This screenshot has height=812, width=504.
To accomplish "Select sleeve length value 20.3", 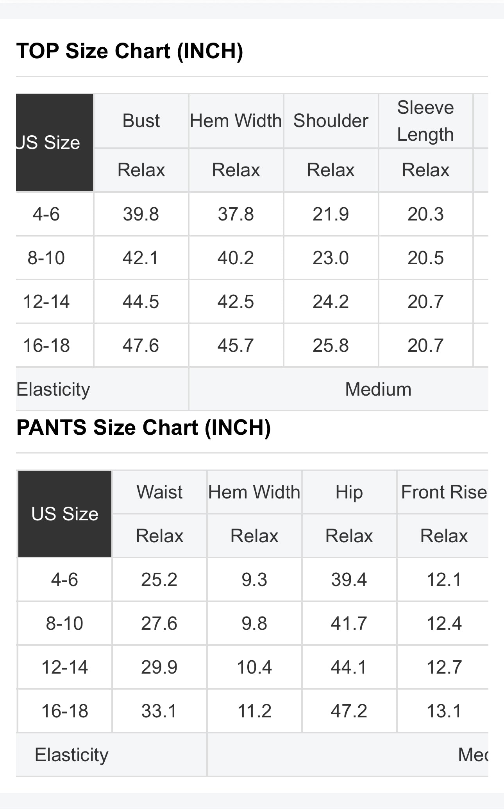I will pos(425,214).
